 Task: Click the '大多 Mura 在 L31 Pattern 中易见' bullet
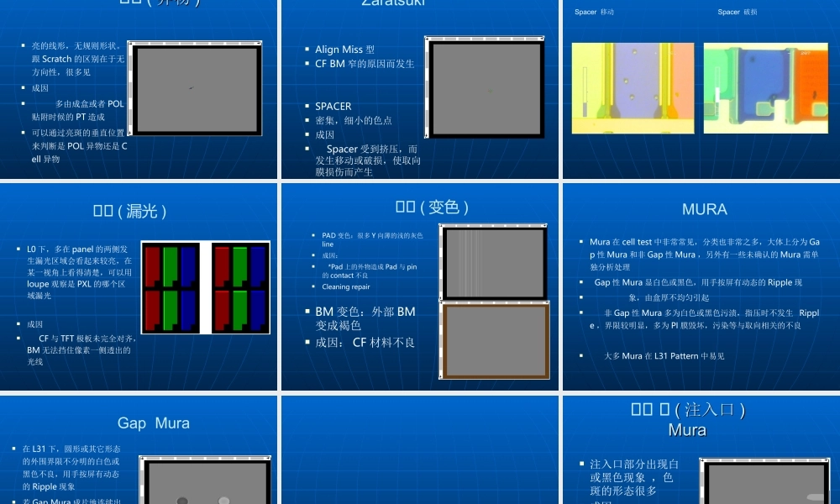(x=664, y=356)
